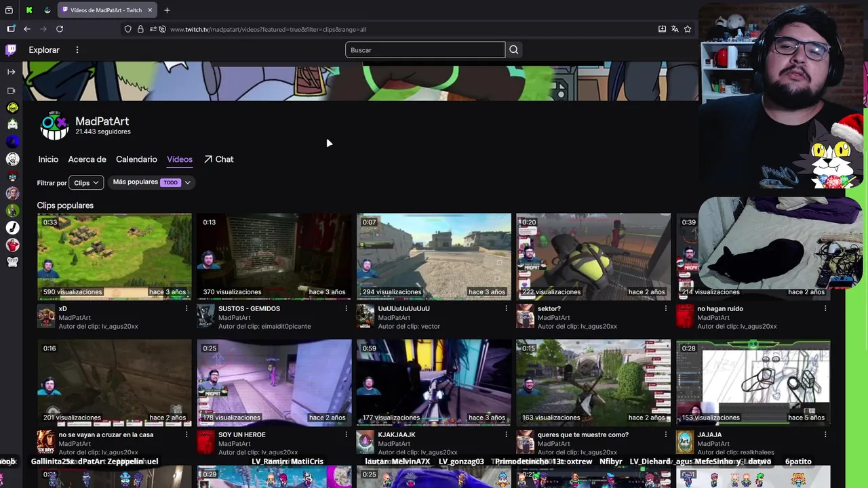Switch to the second pinned tab
The width and height of the screenshot is (868, 488).
coord(47,10)
